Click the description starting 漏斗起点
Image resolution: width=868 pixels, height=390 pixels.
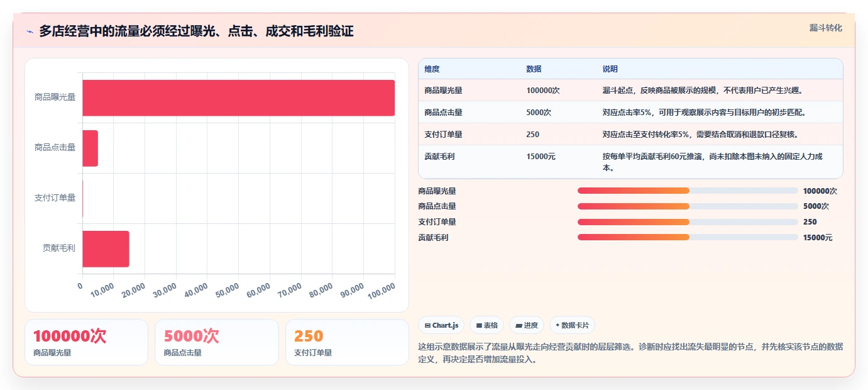pos(703,91)
